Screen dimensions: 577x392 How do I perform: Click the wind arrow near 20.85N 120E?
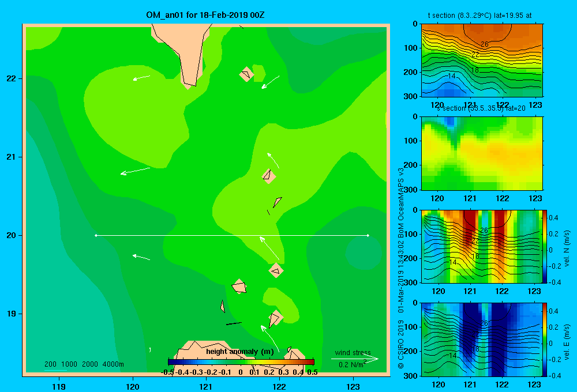pos(136,171)
